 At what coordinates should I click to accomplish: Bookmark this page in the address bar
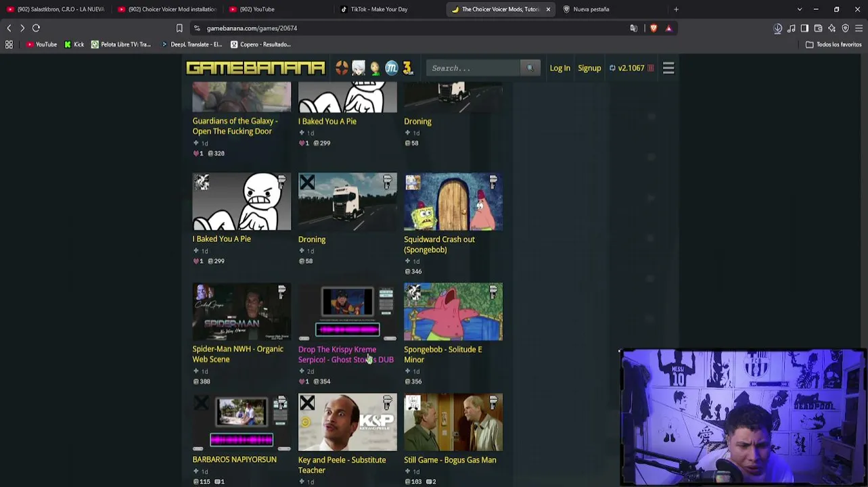tap(179, 28)
